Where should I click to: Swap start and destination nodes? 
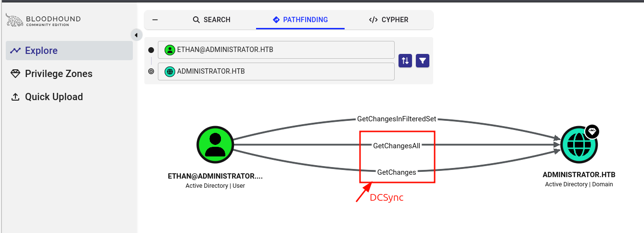[x=405, y=61]
